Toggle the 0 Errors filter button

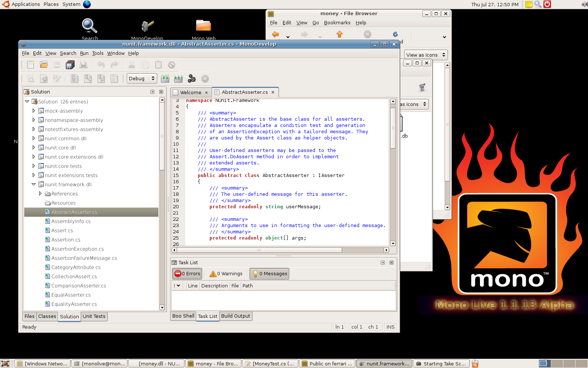click(x=187, y=274)
